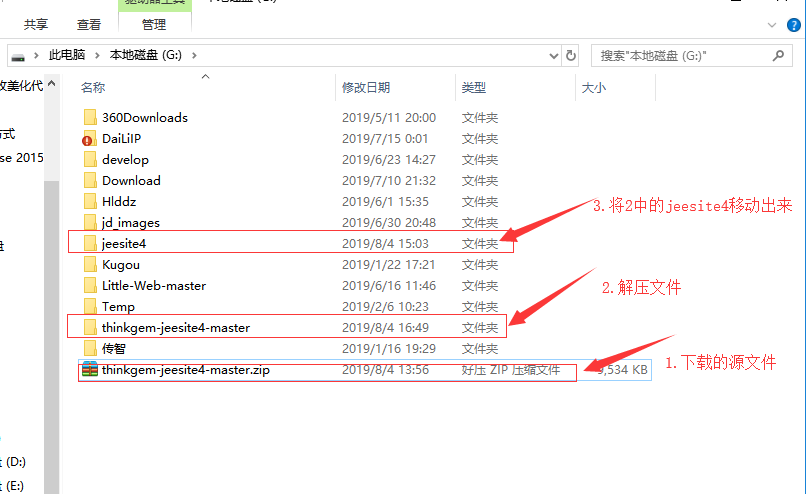
Task: Click the DaiLiIP folder icon with warning badge
Action: 89,138
